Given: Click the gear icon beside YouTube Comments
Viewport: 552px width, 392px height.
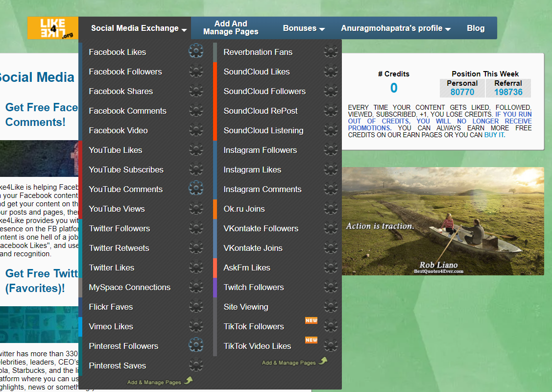Looking at the screenshot, I should pyautogui.click(x=196, y=188).
